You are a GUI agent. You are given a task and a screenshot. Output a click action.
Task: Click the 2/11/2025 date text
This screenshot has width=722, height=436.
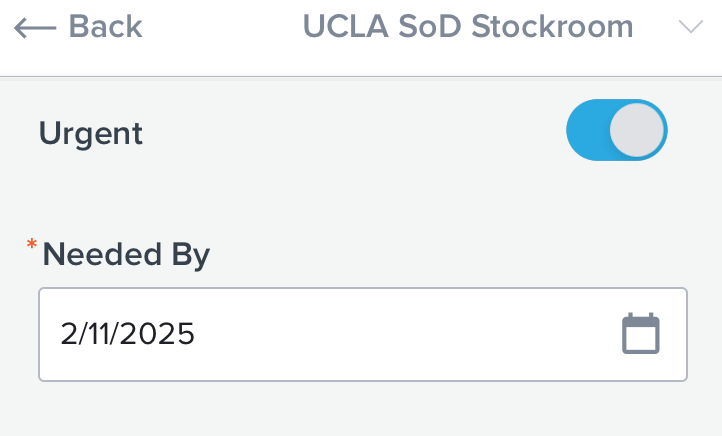coord(128,334)
